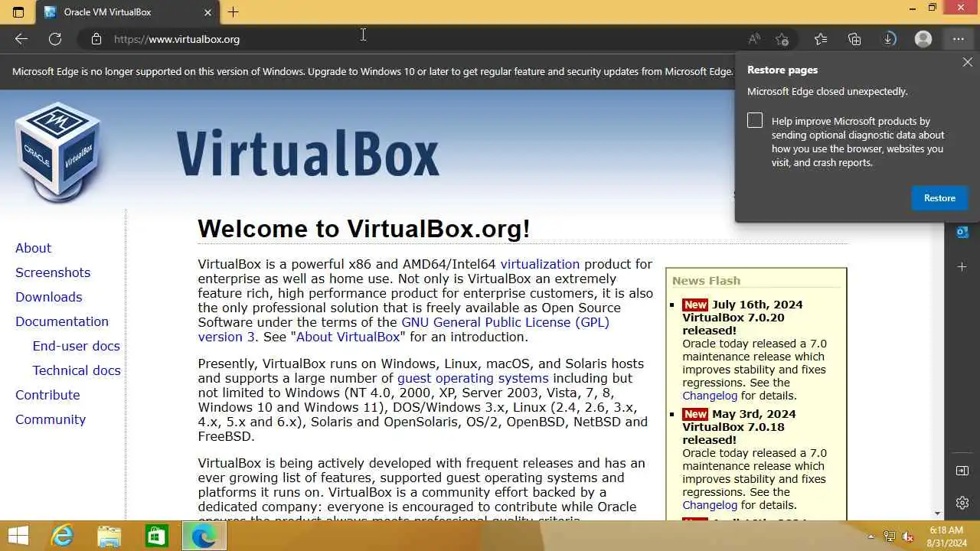Open the Read aloud icon in address bar
The height and width of the screenshot is (551, 980).
point(754,39)
